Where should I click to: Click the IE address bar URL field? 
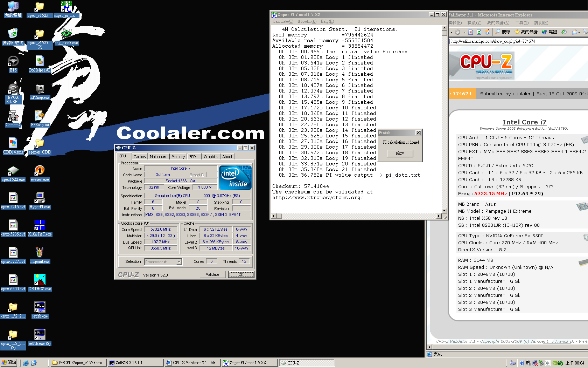click(519, 41)
